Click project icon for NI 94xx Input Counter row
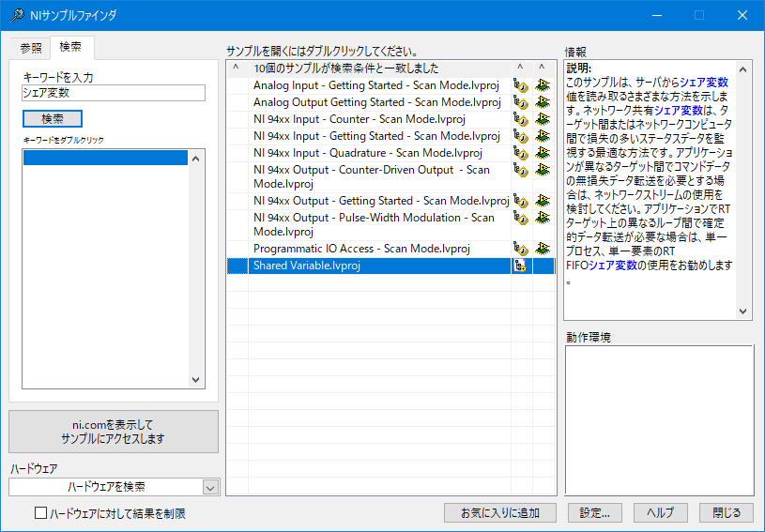This screenshot has width=765, height=532. (x=521, y=120)
